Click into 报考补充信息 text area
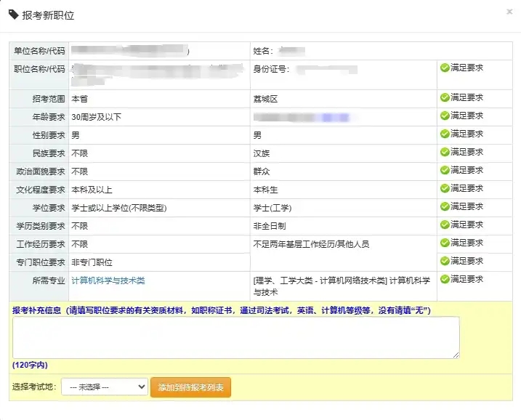Viewport: 521px width, 420px height. (x=236, y=338)
